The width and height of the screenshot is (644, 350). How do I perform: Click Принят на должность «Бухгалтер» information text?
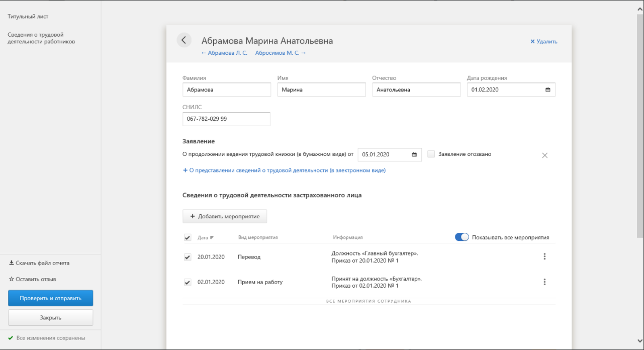click(377, 279)
